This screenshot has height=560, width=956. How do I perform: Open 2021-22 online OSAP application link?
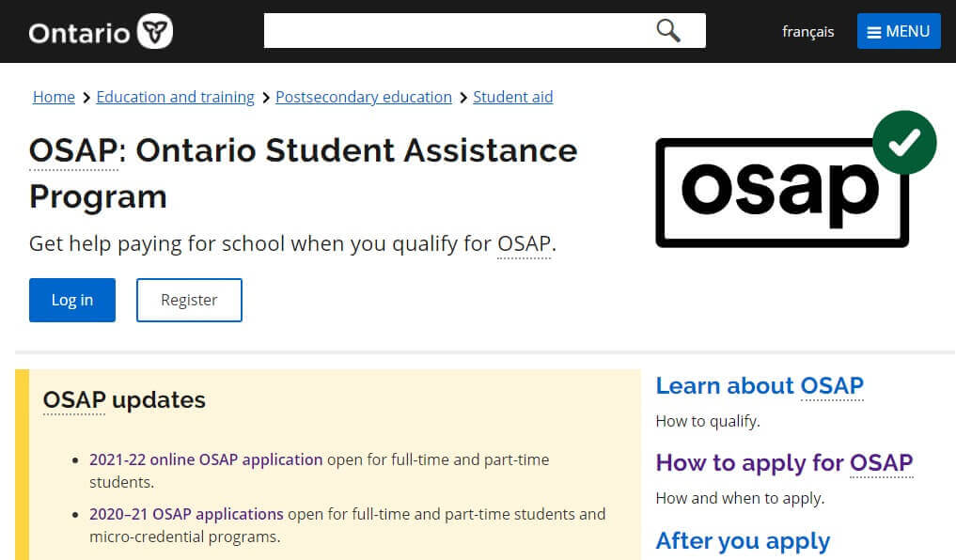[x=206, y=459]
